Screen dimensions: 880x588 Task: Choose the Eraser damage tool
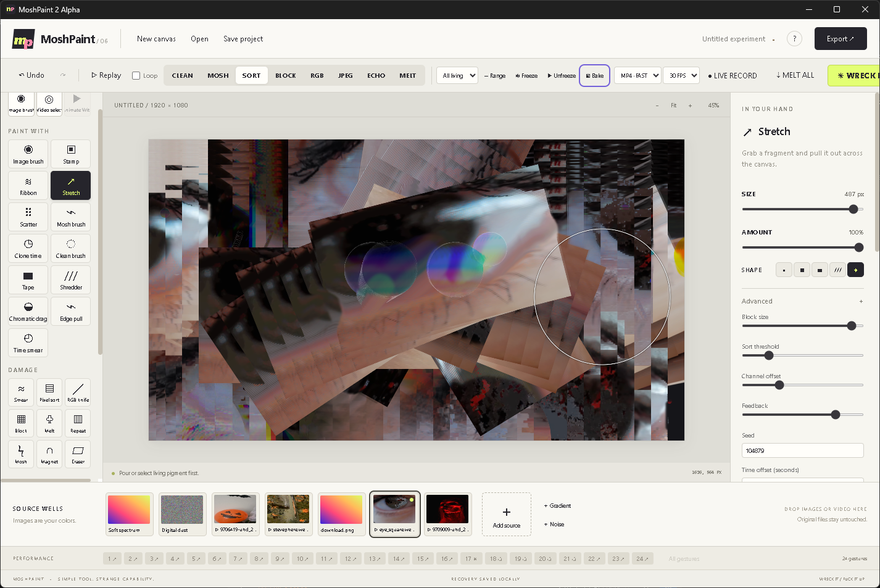click(x=78, y=454)
